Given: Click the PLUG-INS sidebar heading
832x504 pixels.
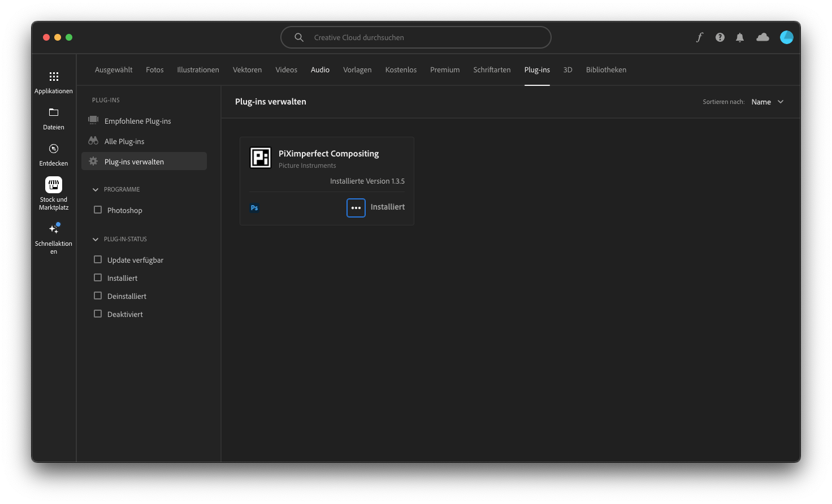Looking at the screenshot, I should pyautogui.click(x=106, y=100).
